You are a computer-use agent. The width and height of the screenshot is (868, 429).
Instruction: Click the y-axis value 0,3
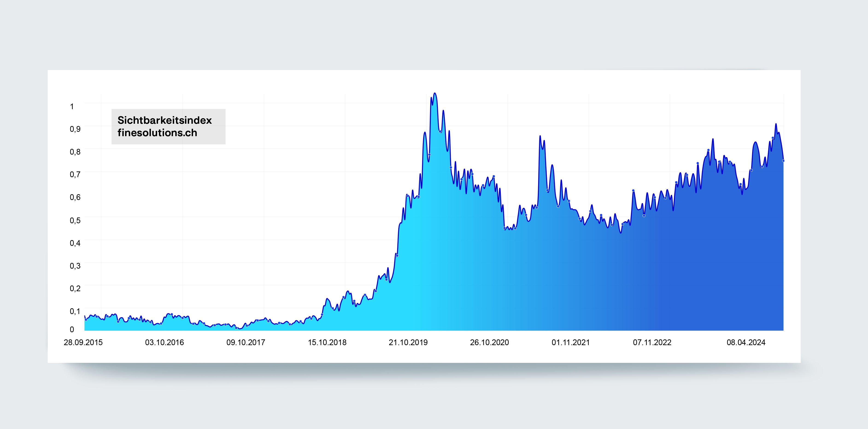[75, 266]
